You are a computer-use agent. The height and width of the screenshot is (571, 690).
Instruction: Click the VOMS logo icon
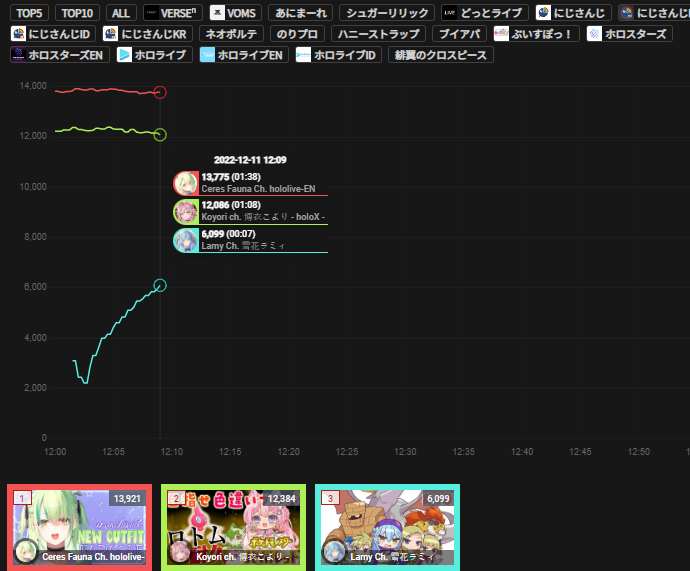click(x=217, y=13)
